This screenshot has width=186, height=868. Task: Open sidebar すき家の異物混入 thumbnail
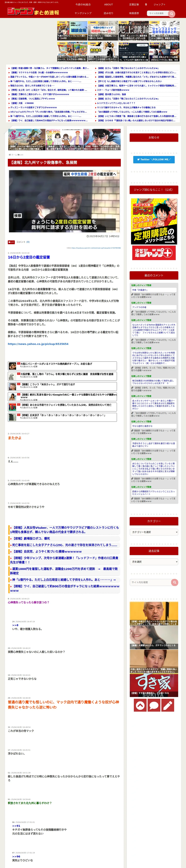tap(154, 685)
